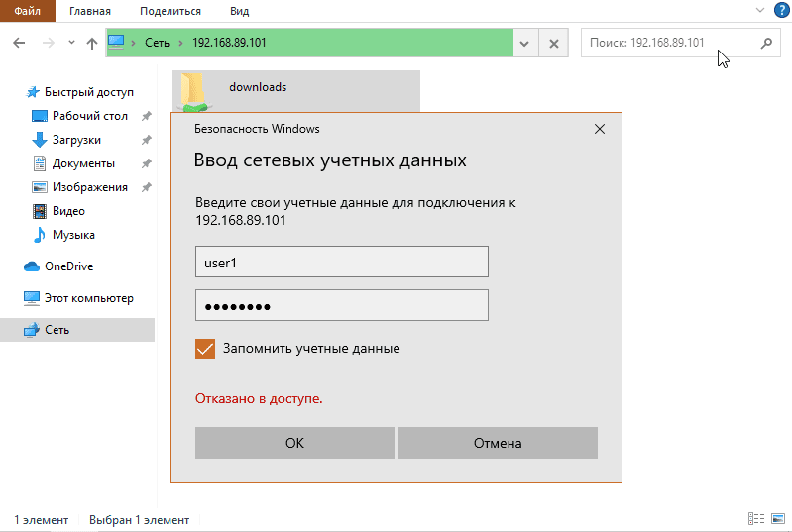
Task: Click Отмена to cancel credentials dialog
Action: click(498, 443)
